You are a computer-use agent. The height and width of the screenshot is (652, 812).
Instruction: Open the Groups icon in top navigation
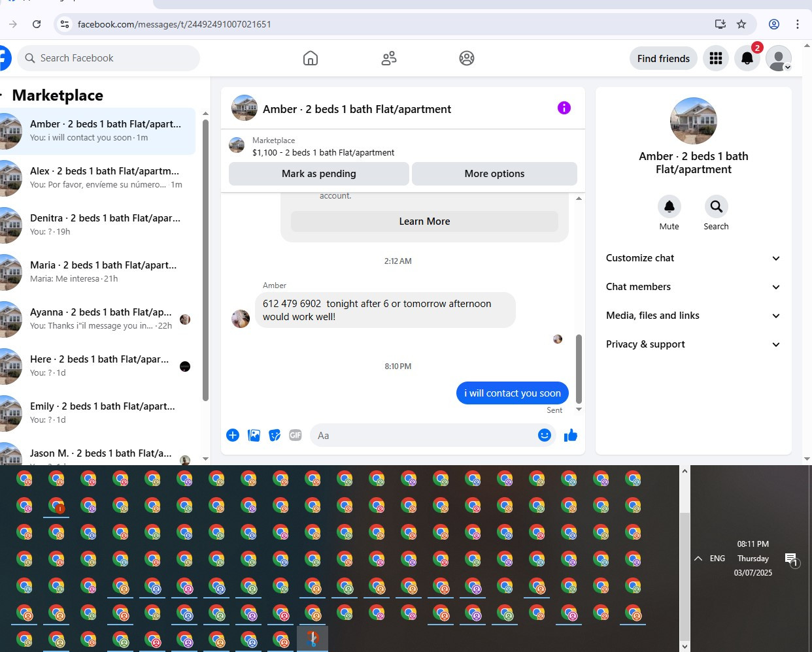pos(467,58)
